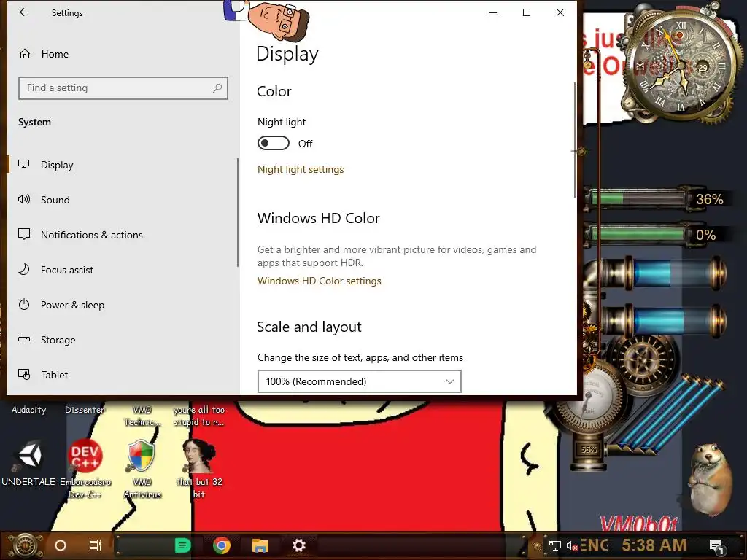747x560 pixels.
Task: Click the 0% gauge bar widget
Action: [657, 234]
